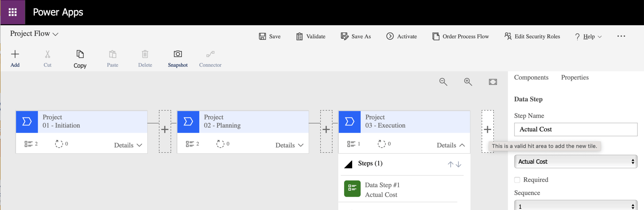Click the Save icon in command bar
Screen dimensions: 644x210
[262, 36]
